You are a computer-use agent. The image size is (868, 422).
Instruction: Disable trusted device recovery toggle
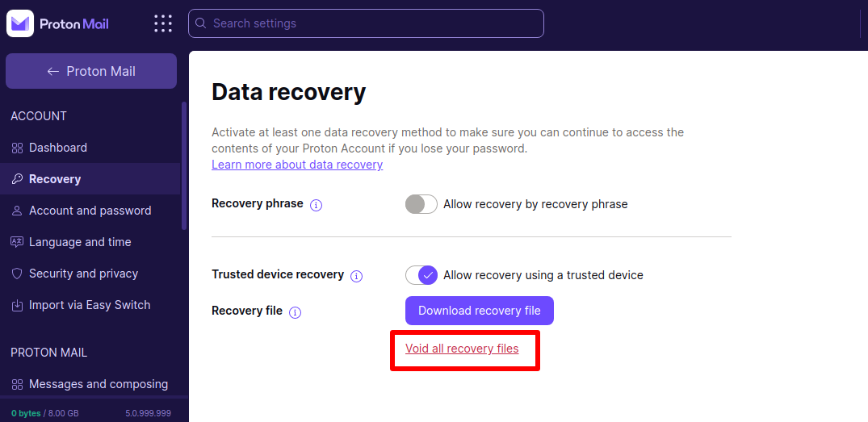[421, 275]
